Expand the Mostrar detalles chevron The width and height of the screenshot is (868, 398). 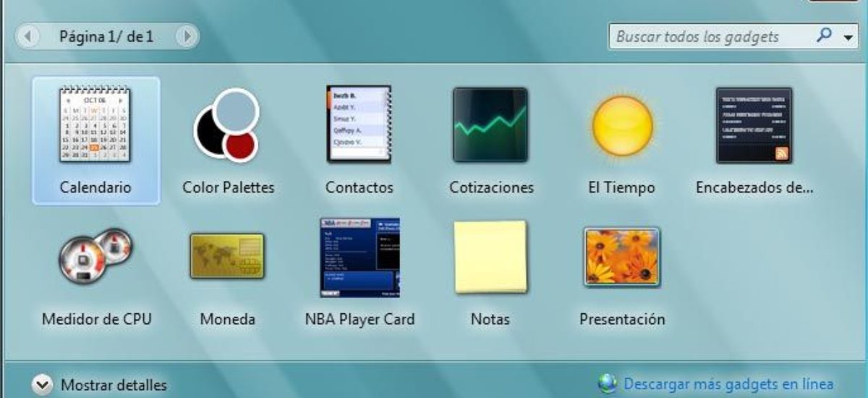(43, 385)
